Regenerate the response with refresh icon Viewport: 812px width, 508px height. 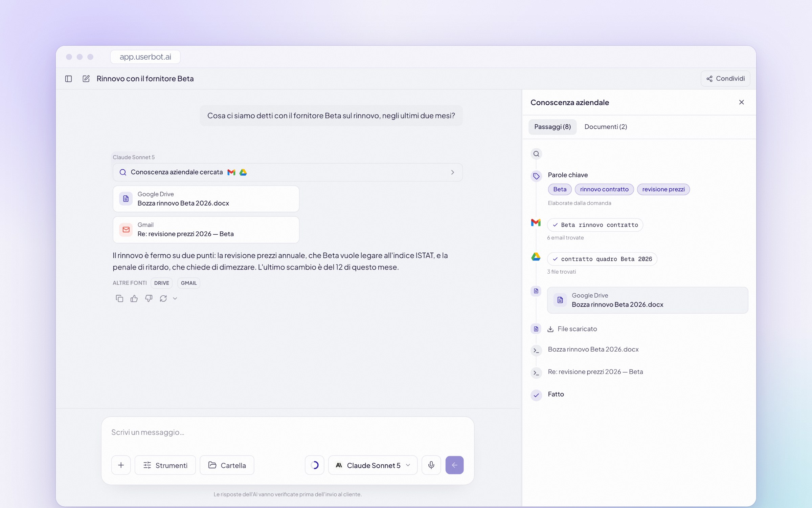[163, 298]
